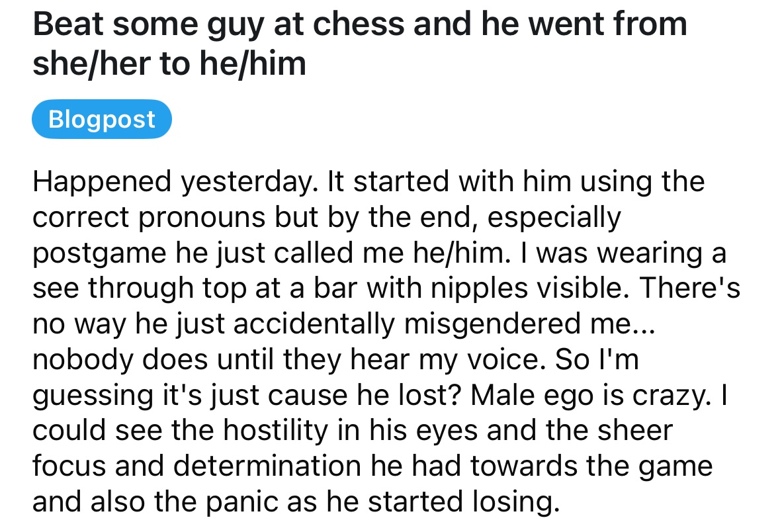Click the word 'chess' in the title
The image size is (780, 532).
pos(358,24)
